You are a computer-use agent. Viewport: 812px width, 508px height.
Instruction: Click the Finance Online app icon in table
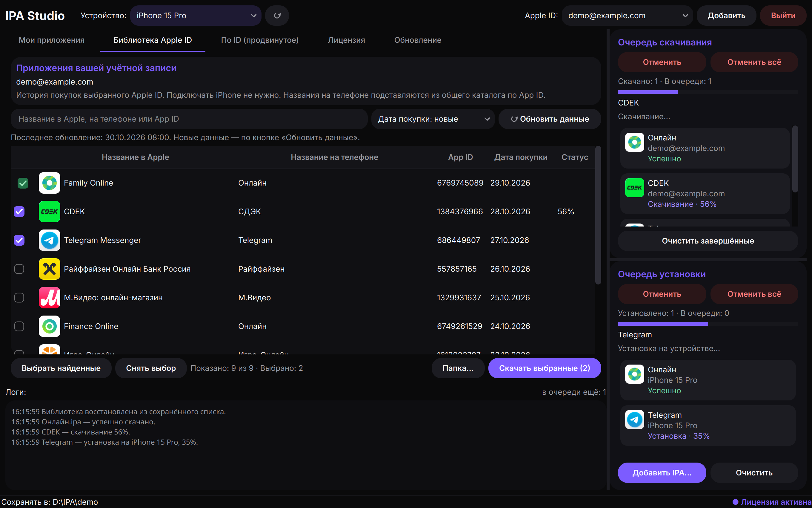click(49, 326)
